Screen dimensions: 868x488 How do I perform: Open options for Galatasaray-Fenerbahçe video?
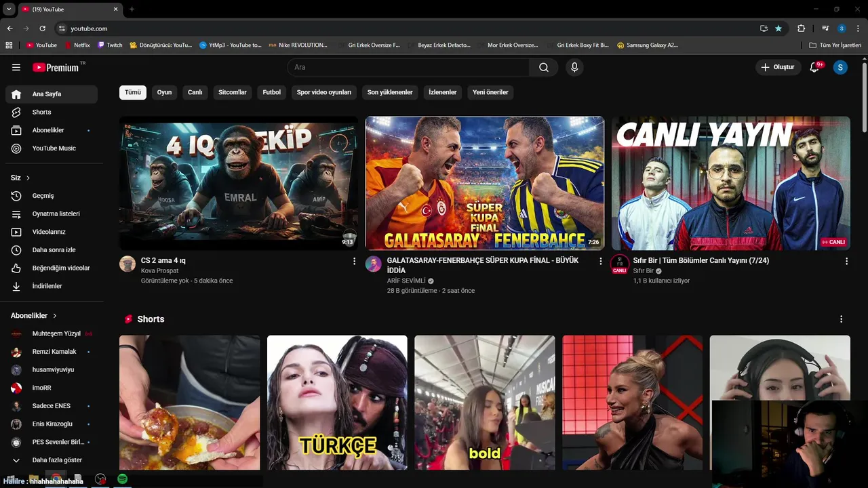[x=600, y=261]
